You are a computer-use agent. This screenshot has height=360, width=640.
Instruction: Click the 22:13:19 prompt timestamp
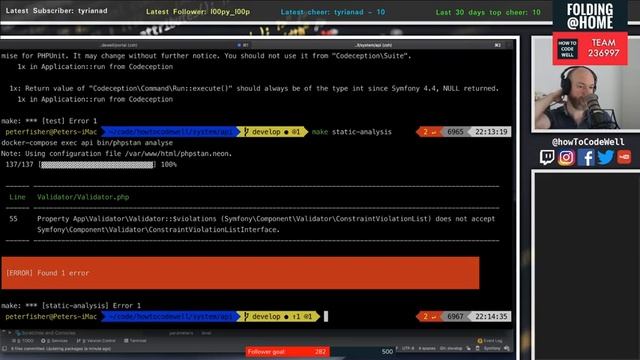pos(491,132)
